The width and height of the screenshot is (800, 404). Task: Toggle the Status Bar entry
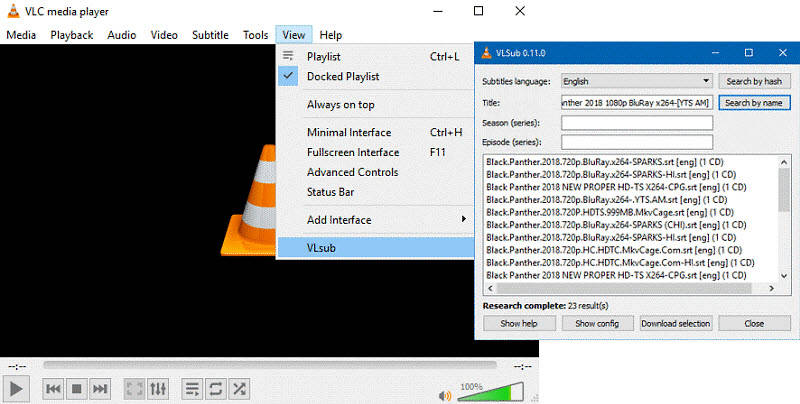tap(376, 192)
